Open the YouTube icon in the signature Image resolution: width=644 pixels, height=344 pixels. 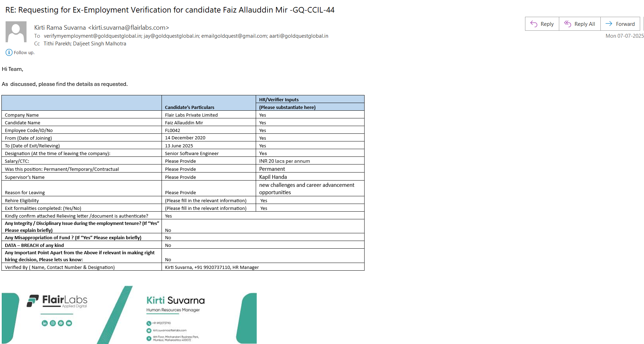(69, 323)
